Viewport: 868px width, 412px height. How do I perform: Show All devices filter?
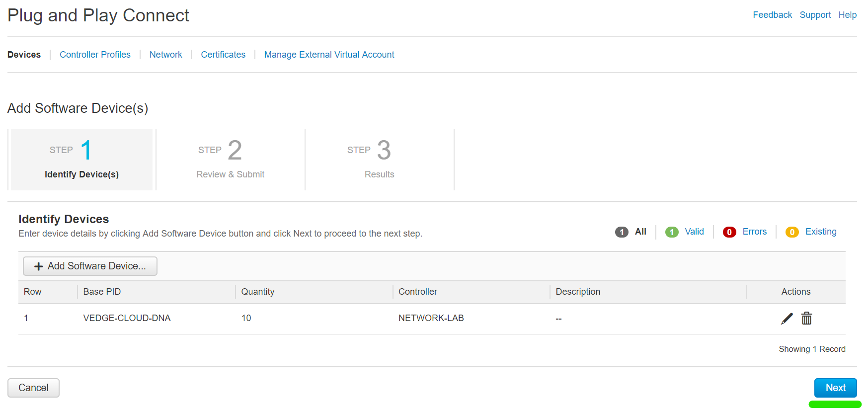tap(640, 232)
